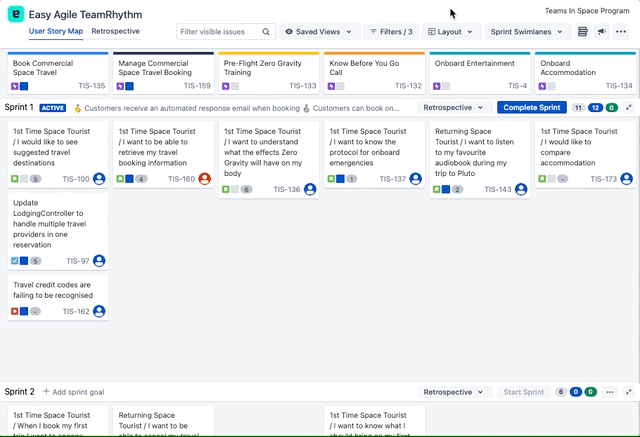This screenshot has height=437, width=640.
Task: Click the Complete Sprint button
Action: click(x=531, y=108)
